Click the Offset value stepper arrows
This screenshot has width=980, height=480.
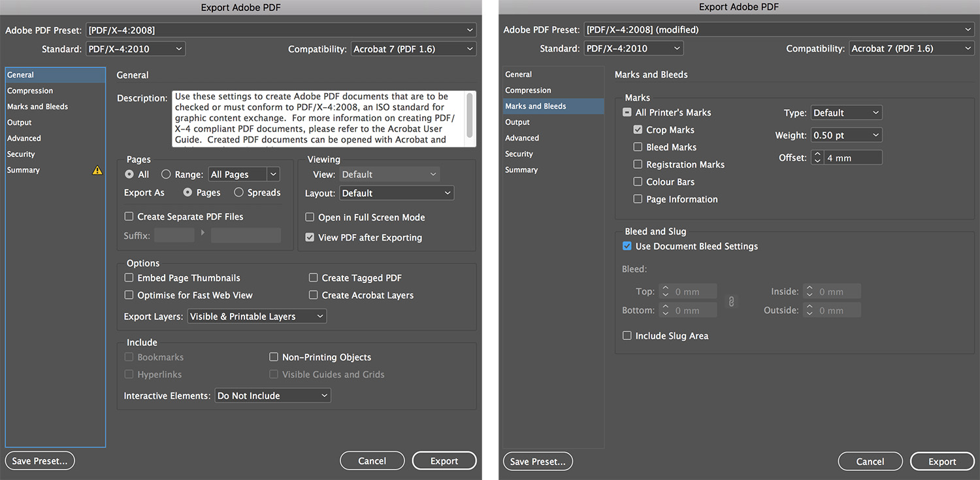coord(817,158)
